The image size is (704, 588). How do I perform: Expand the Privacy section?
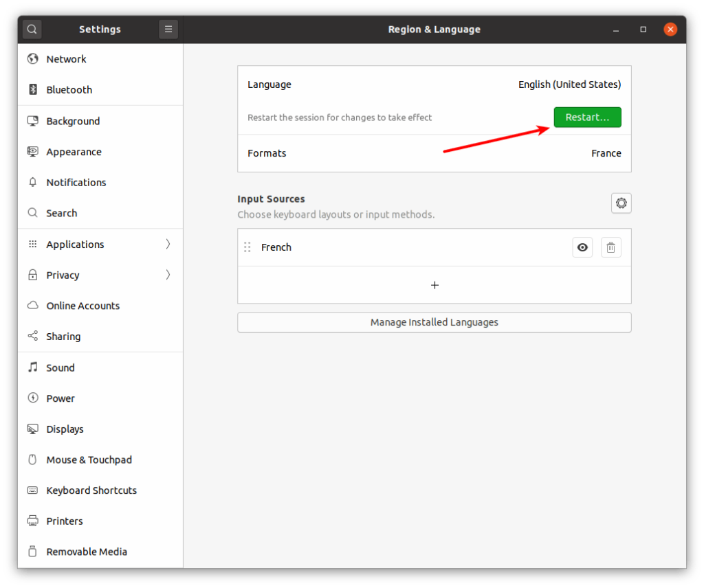pos(63,275)
